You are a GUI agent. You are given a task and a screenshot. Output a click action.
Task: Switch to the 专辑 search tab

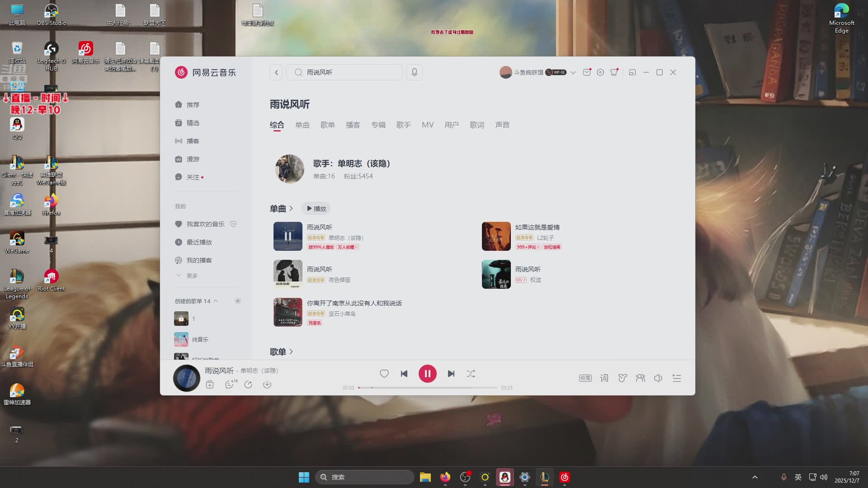(378, 125)
